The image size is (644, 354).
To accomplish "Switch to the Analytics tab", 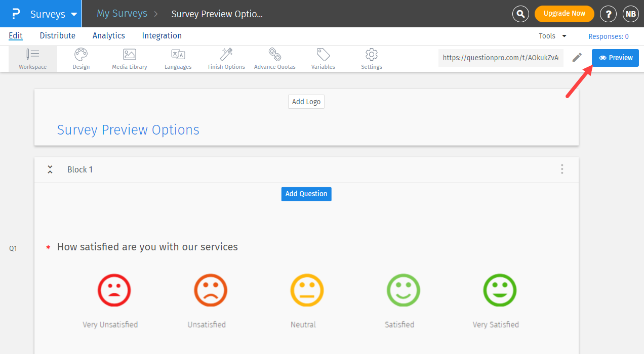I will (x=109, y=35).
